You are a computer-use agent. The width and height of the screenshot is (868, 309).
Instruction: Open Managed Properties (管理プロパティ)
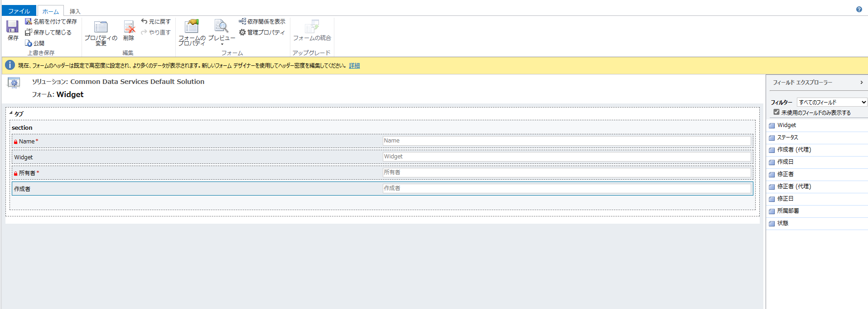262,32
